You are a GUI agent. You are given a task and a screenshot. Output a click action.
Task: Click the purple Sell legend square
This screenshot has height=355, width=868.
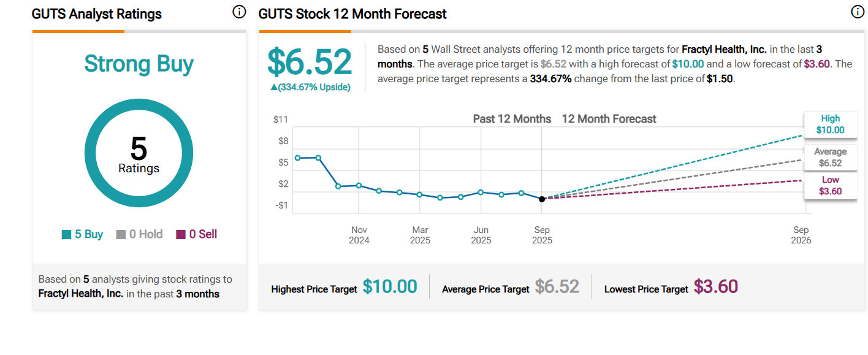(181, 234)
